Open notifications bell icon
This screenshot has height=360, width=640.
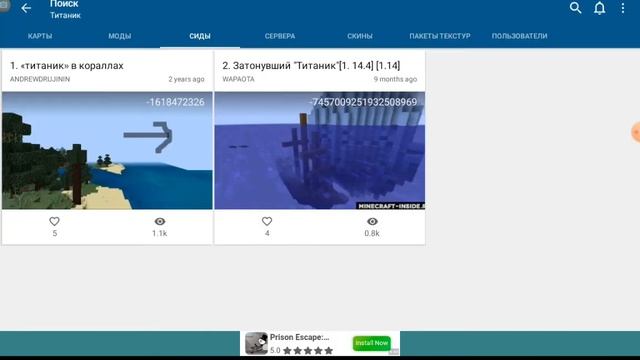tap(599, 8)
